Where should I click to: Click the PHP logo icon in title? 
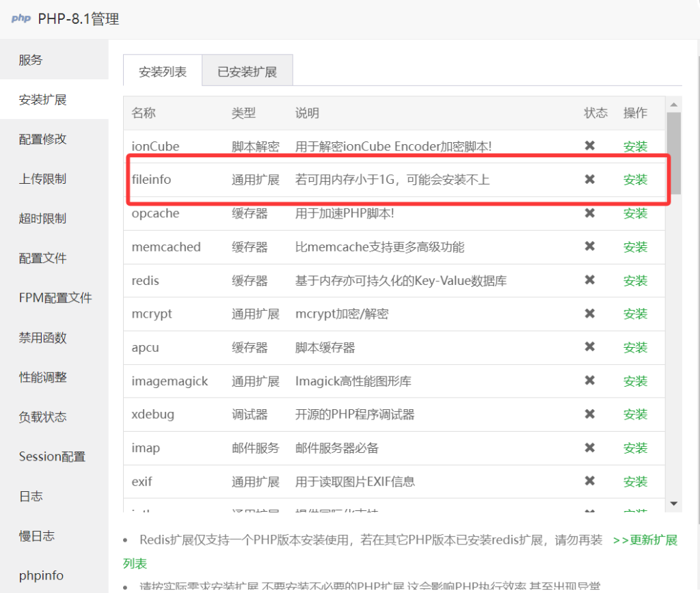coord(21,18)
